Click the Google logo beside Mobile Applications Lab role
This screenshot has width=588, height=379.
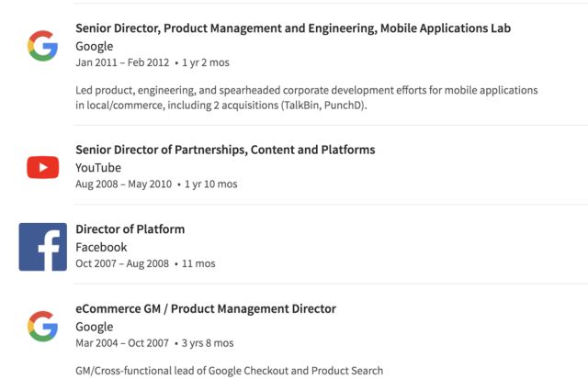42,45
